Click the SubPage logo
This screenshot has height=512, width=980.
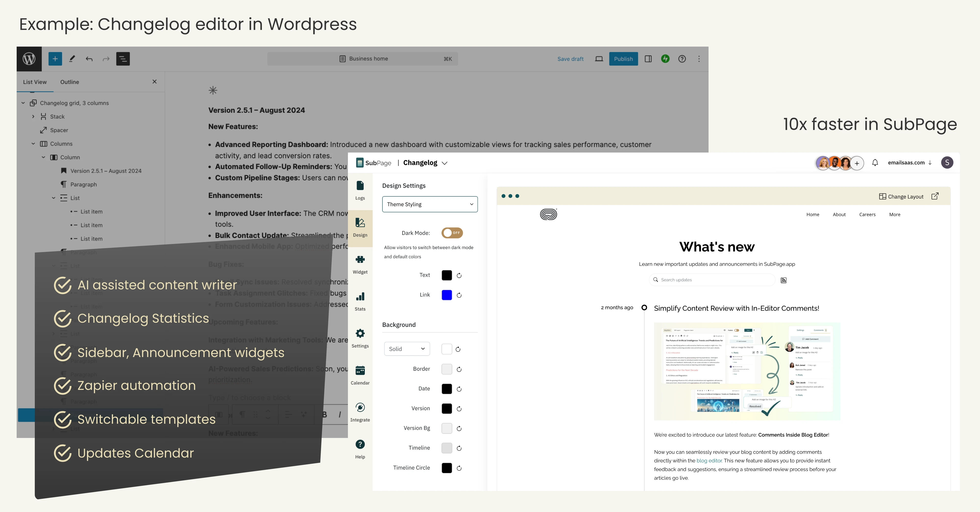(x=374, y=163)
